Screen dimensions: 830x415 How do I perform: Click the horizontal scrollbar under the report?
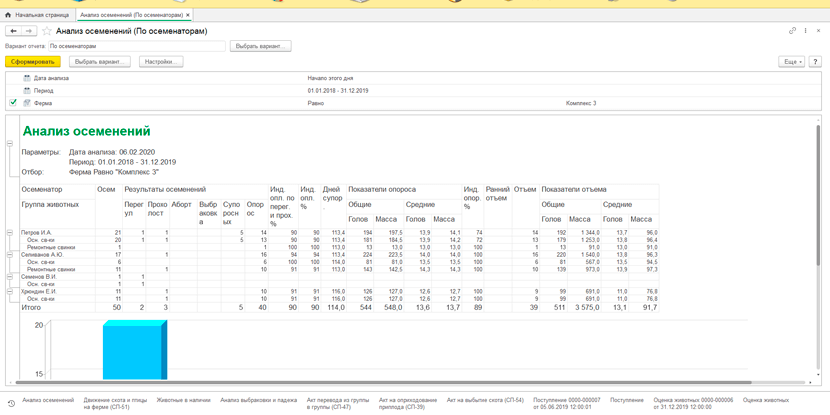click(x=384, y=382)
